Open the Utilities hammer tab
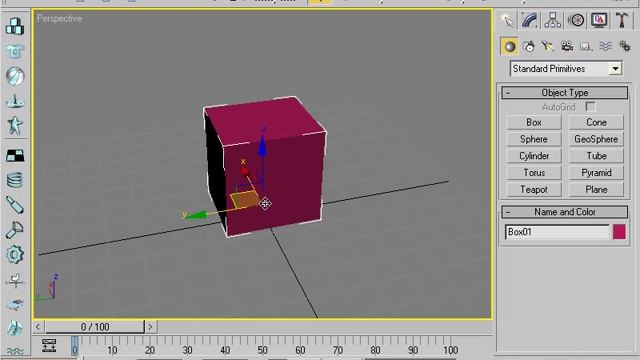This screenshot has width=640, height=360. (x=622, y=20)
